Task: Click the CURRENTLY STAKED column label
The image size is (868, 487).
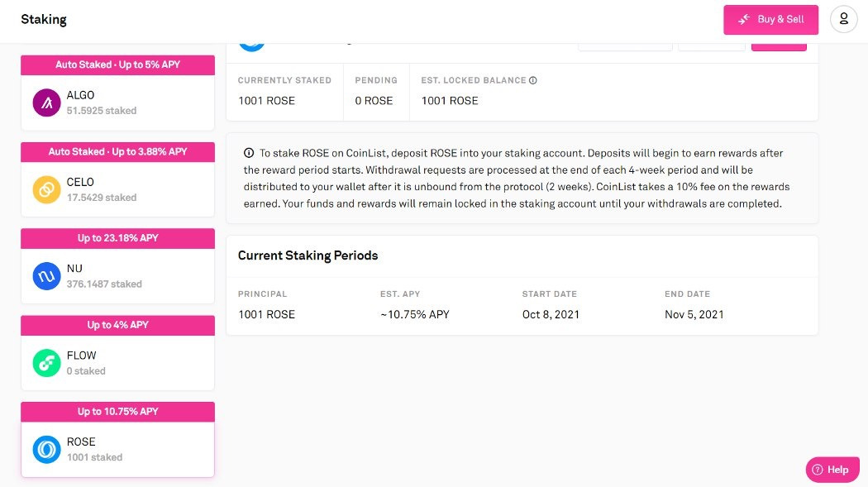Action: coord(284,80)
